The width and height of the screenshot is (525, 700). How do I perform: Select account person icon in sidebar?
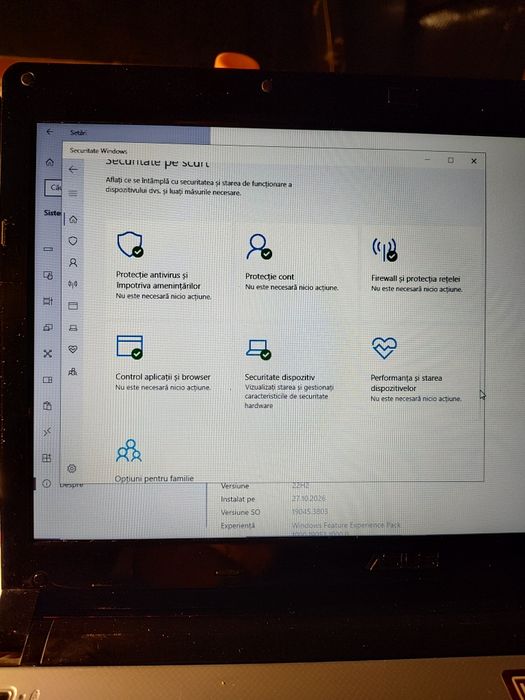click(73, 262)
